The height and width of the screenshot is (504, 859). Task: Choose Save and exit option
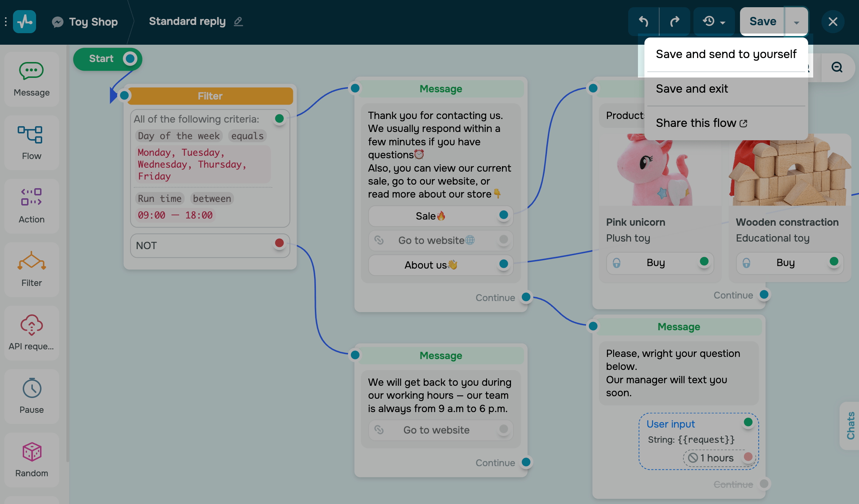coord(692,89)
